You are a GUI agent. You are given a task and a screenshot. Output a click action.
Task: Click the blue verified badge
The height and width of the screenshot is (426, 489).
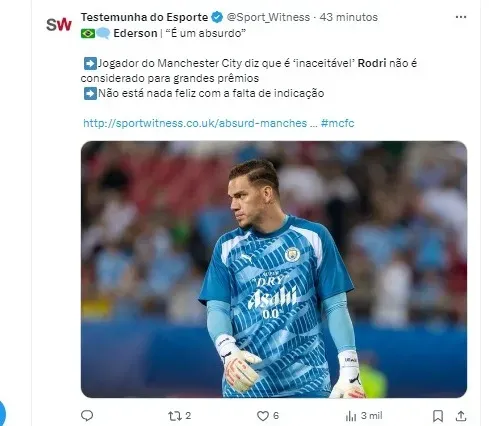tap(217, 17)
